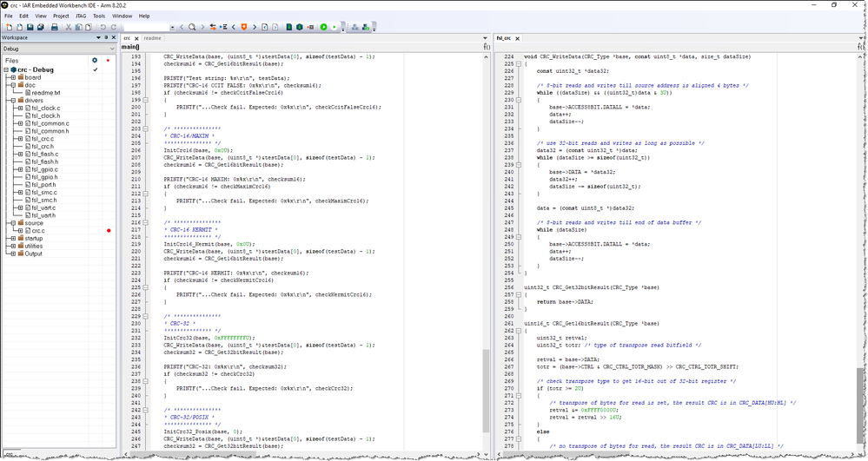
Task: Click the Save All toolbar icon
Action: pos(40,28)
